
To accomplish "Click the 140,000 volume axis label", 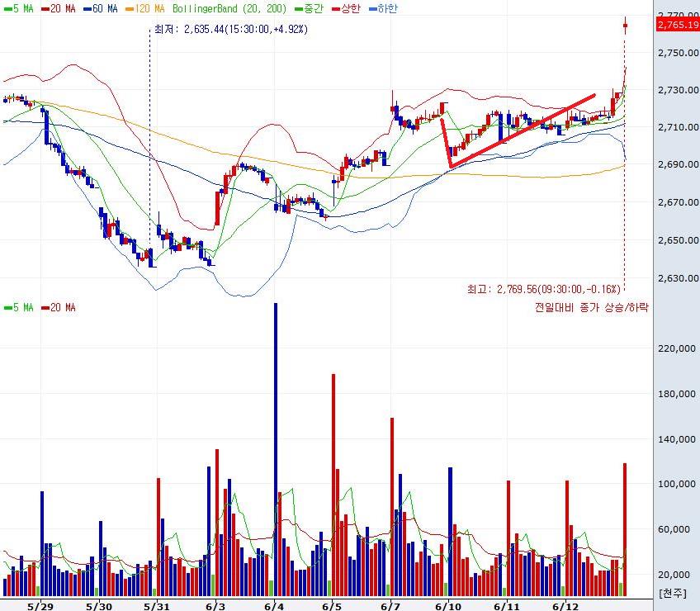I will pyautogui.click(x=677, y=439).
